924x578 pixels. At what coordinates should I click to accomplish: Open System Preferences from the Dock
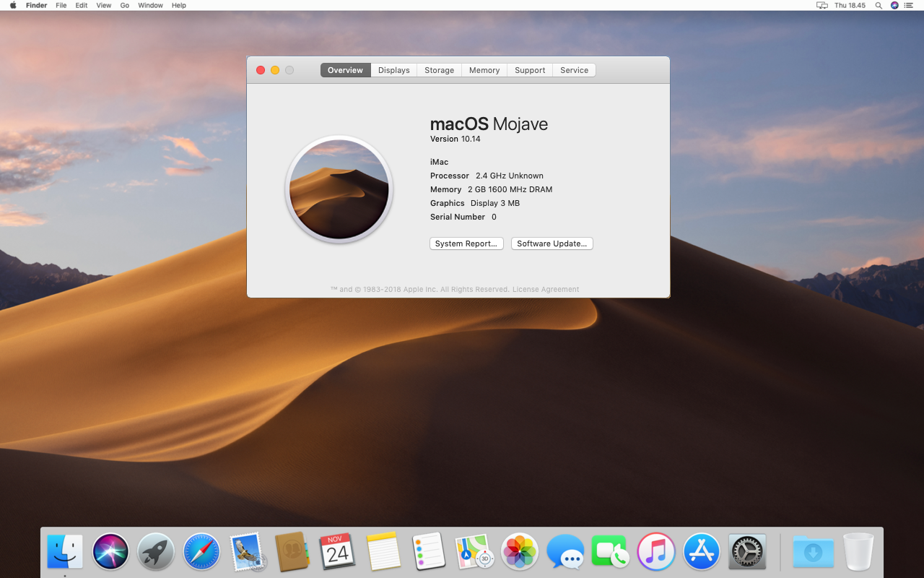[746, 551]
